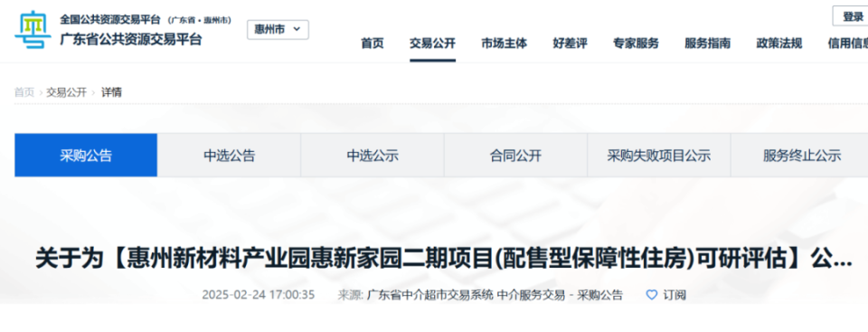Image resolution: width=868 pixels, height=332 pixels.
Task: Click the 粤 platform logo icon
Action: (x=33, y=30)
